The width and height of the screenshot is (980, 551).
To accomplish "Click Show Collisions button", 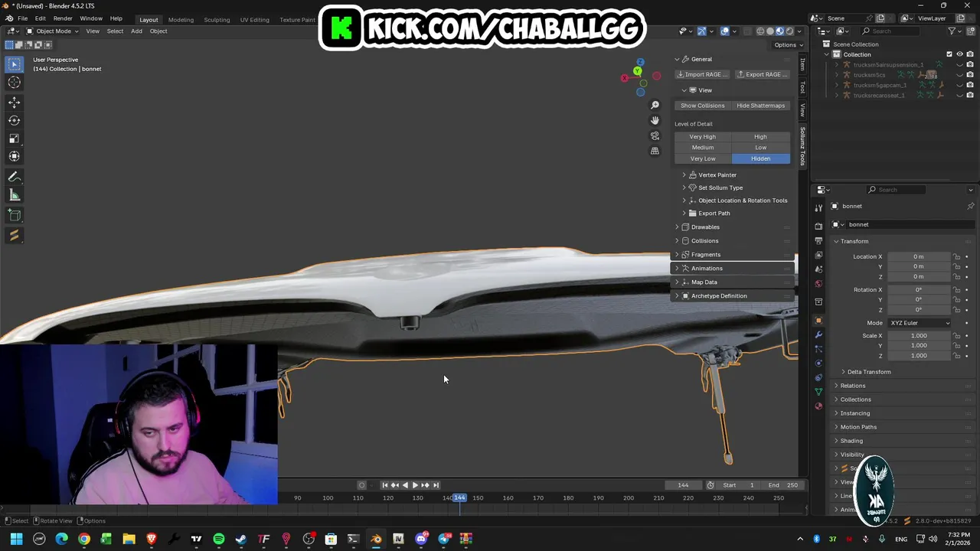I will click(x=702, y=106).
